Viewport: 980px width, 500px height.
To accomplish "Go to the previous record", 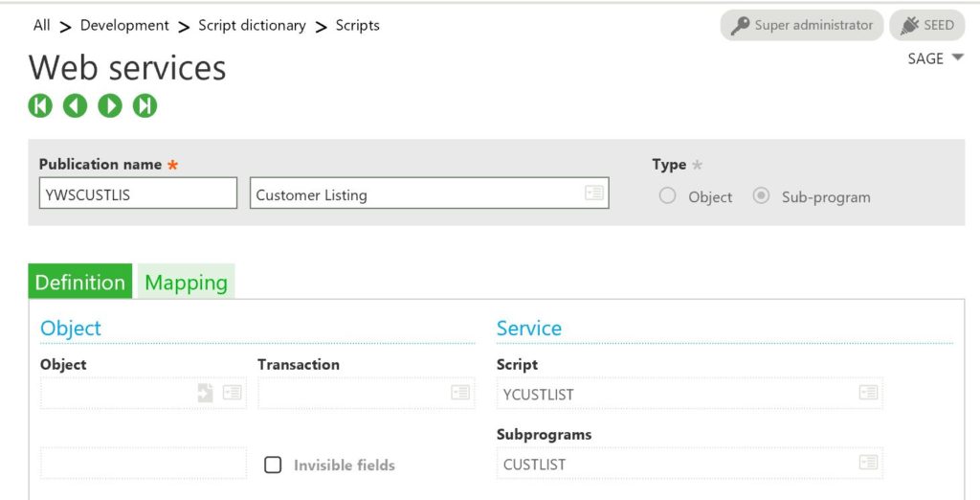I will (x=75, y=106).
